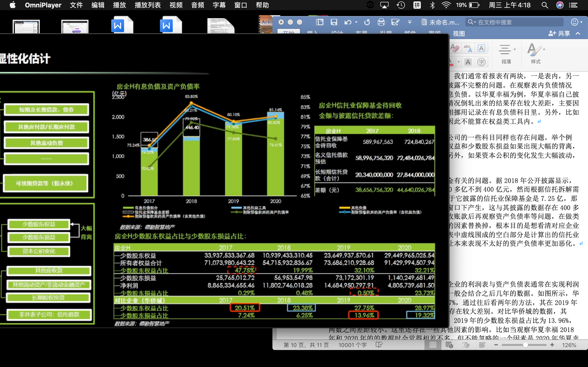588x367 pixels.
Task: Switch to Draft view in status bar
Action: coord(482,345)
